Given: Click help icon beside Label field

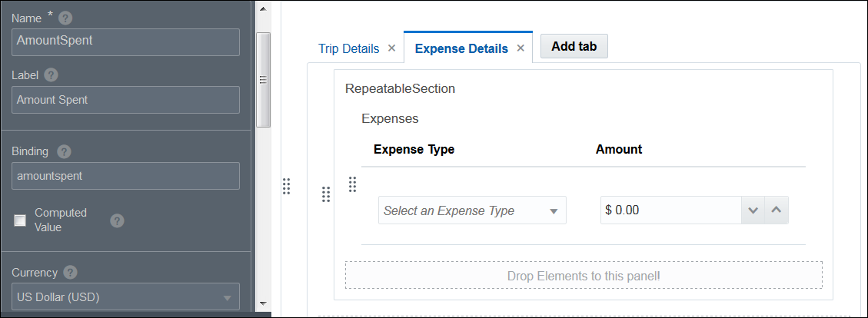Looking at the screenshot, I should tap(51, 75).
